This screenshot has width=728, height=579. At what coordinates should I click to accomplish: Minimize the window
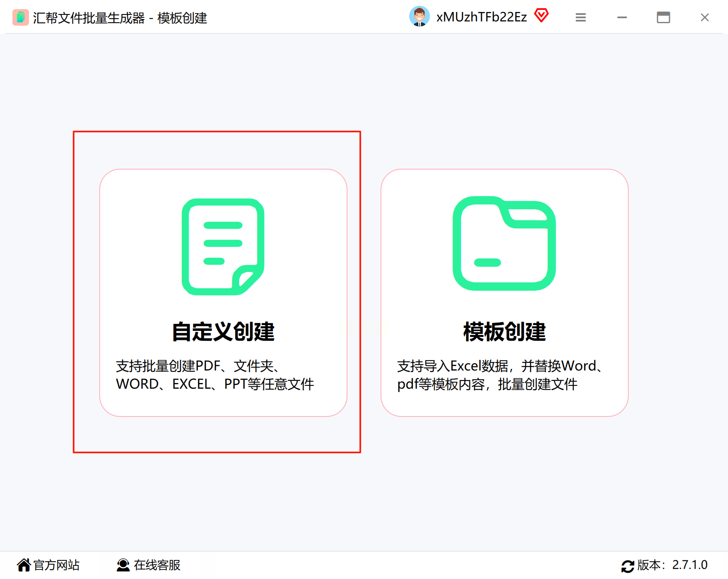(x=622, y=17)
